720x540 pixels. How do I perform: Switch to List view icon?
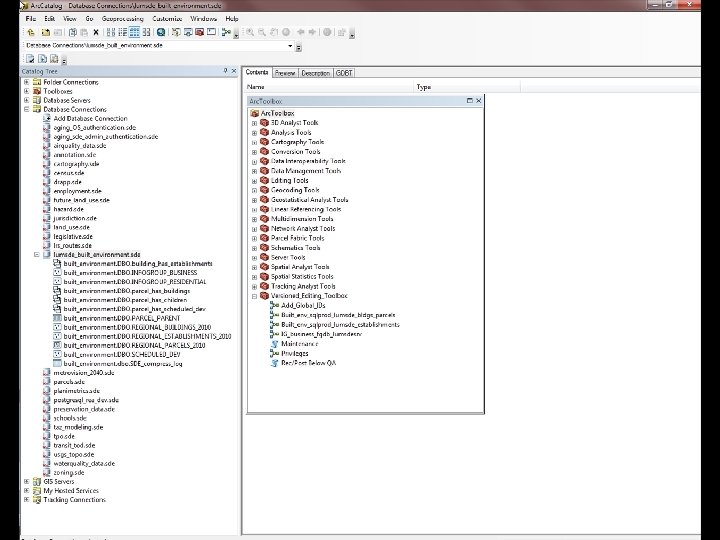point(123,32)
